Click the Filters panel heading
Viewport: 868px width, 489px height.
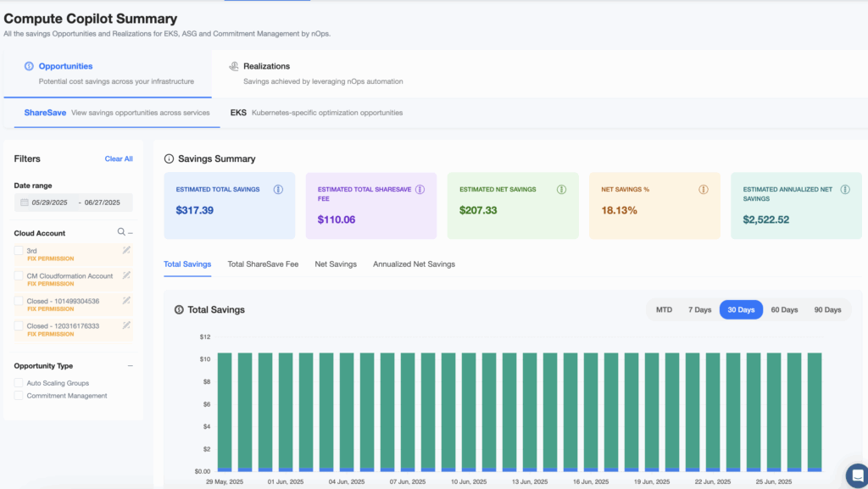click(x=27, y=158)
